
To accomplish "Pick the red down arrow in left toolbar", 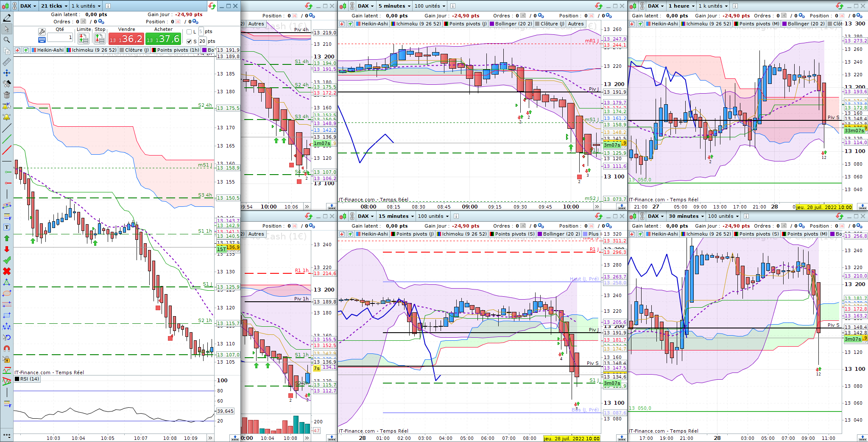I will pyautogui.click(x=7, y=249).
